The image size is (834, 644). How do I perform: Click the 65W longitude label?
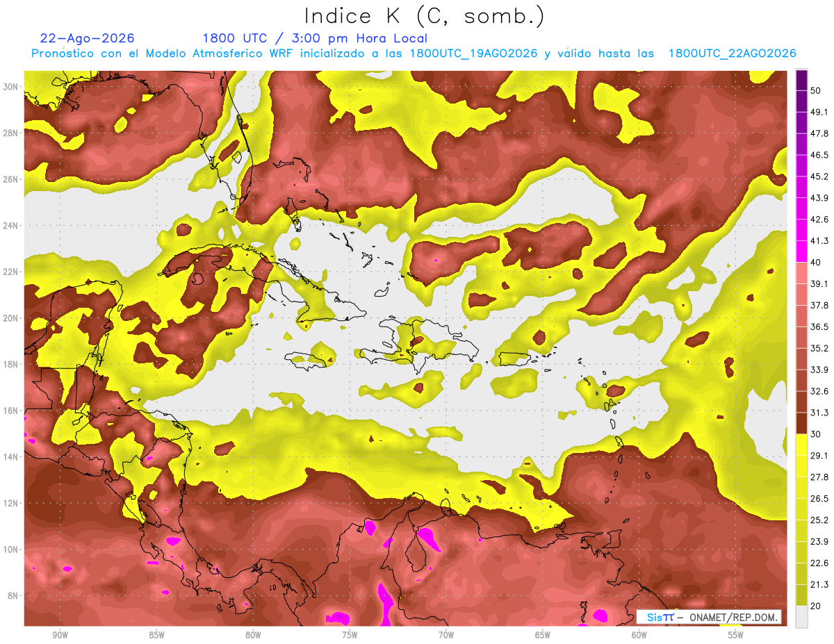[x=543, y=635]
